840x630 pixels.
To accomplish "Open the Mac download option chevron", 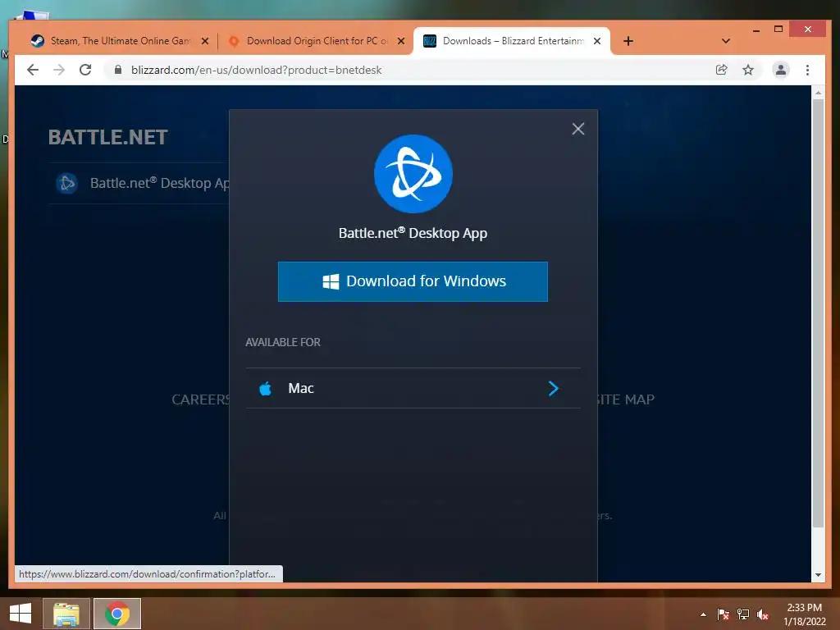I will 554,388.
